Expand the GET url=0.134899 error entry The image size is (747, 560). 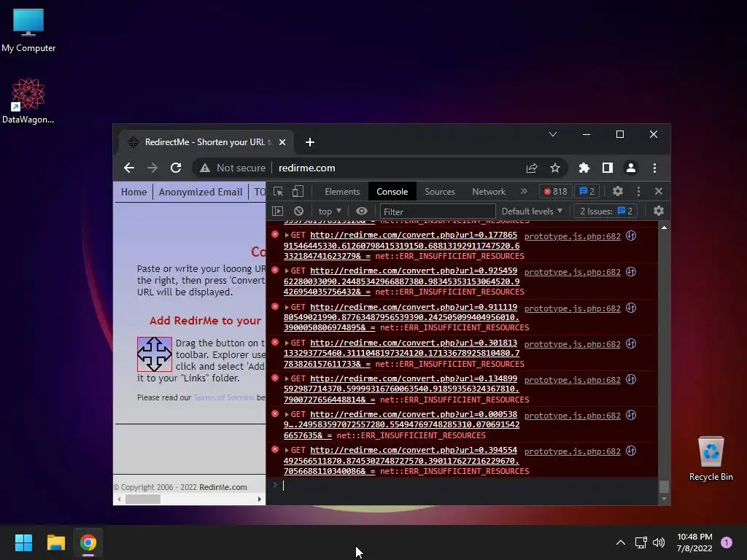point(287,378)
